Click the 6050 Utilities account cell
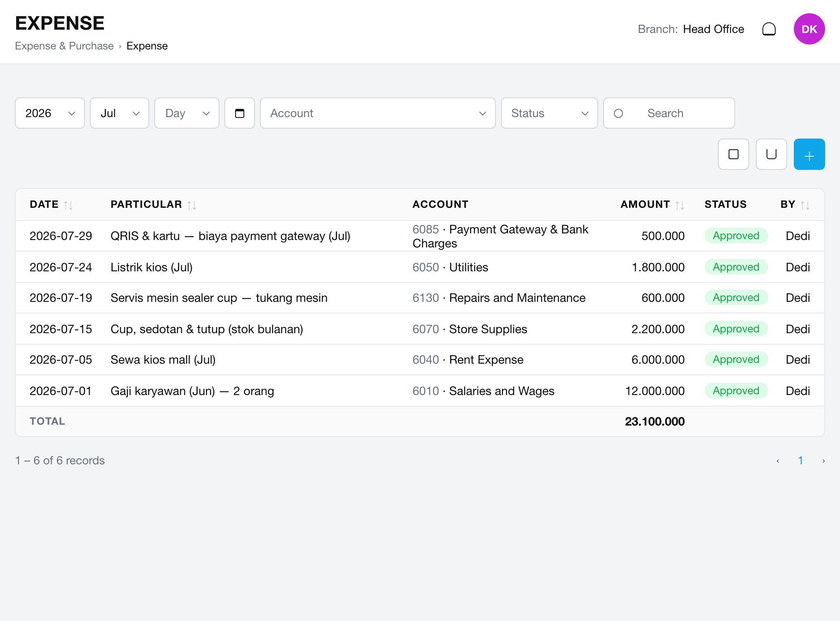This screenshot has height=621, width=840. (x=450, y=267)
